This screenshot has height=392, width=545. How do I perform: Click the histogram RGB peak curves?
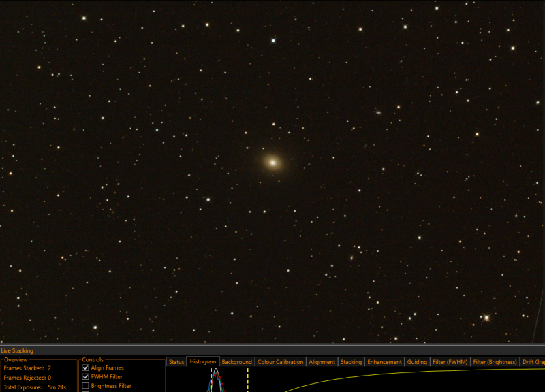point(216,380)
